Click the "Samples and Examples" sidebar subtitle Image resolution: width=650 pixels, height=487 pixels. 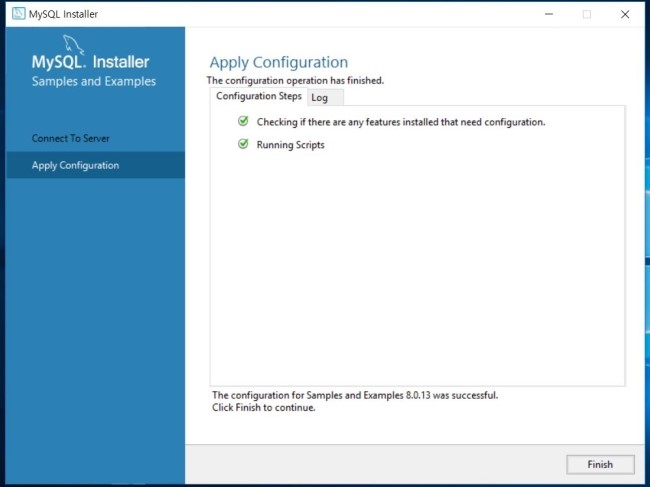94,81
